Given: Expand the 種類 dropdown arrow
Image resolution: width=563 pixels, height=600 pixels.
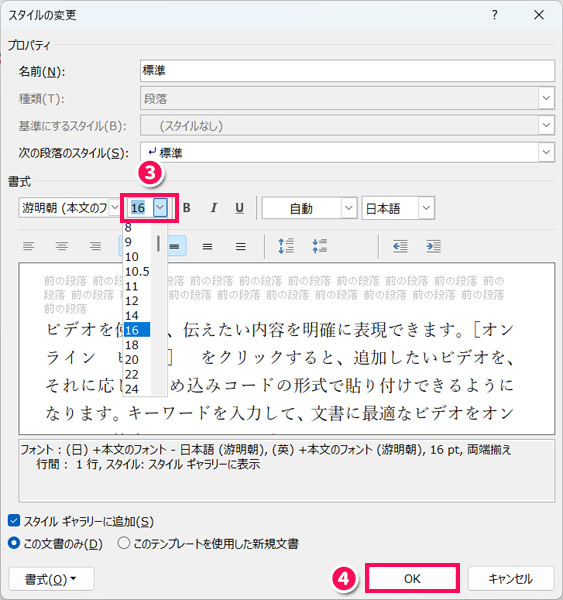Looking at the screenshot, I should [x=546, y=98].
